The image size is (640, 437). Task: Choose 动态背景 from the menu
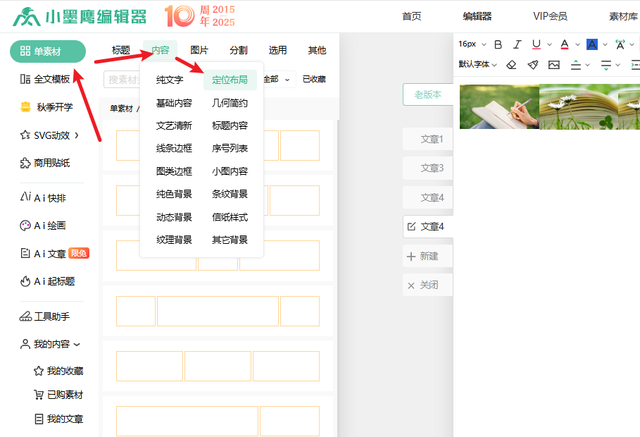coord(174,217)
